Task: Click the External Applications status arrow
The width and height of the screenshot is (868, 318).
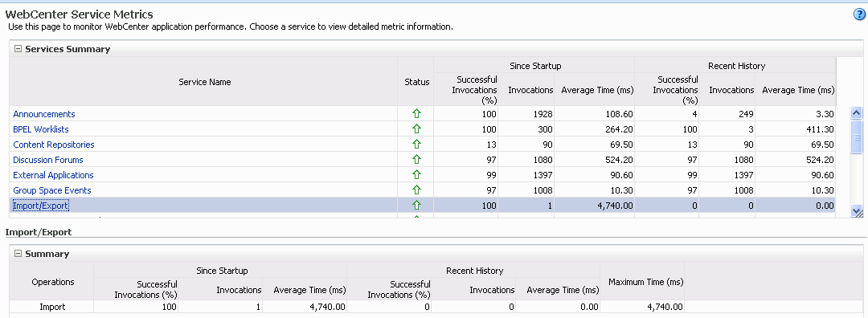Action: point(416,175)
